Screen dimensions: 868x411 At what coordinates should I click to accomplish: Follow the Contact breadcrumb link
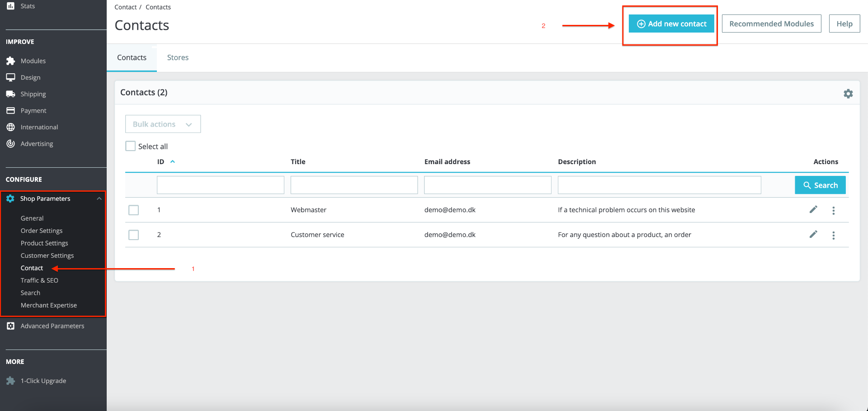coord(125,7)
